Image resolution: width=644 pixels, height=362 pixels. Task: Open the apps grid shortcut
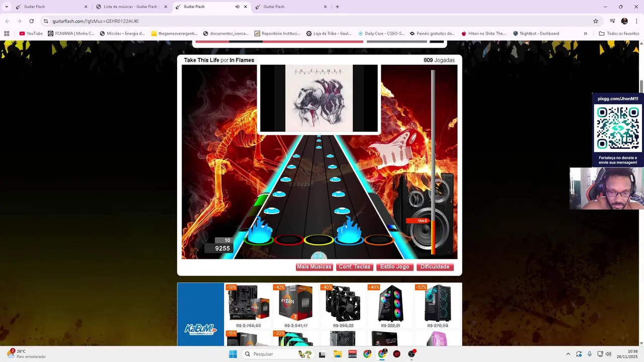click(7, 34)
